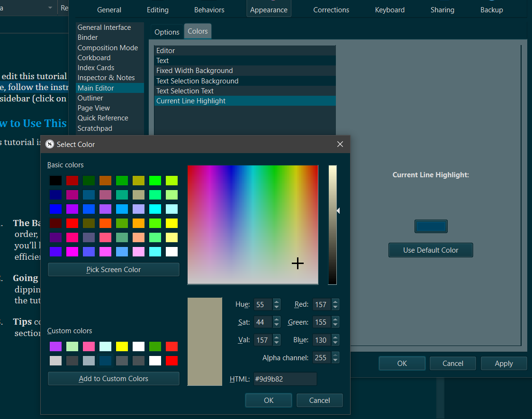
Task: Decrease the Green value with down arrow
Action: [335, 325]
